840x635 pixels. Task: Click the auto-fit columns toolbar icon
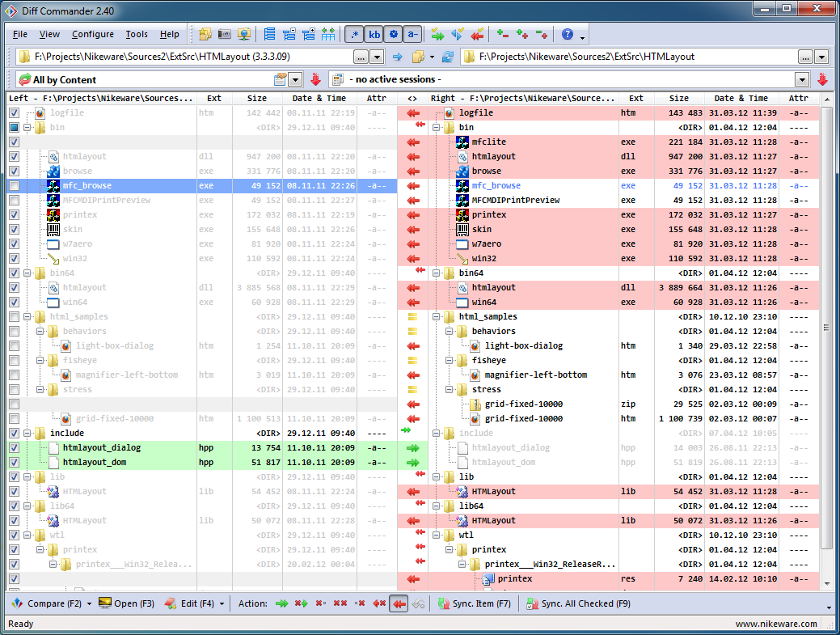tap(328, 34)
